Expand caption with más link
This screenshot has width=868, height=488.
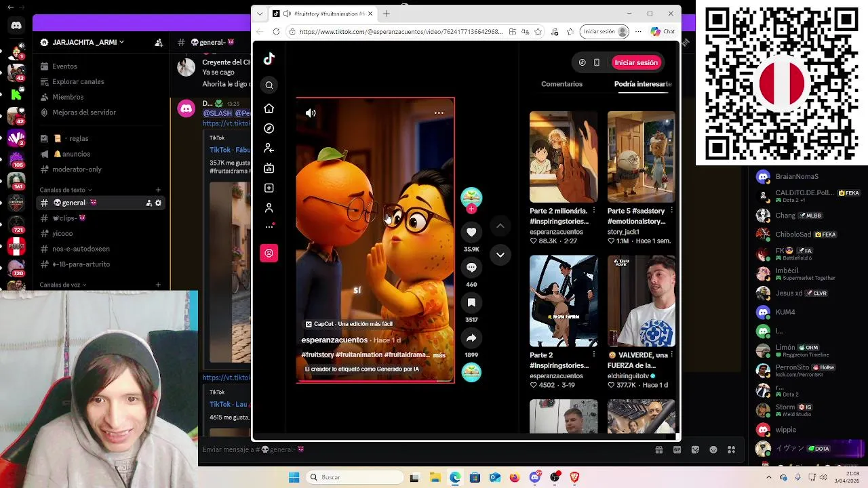[x=439, y=354]
